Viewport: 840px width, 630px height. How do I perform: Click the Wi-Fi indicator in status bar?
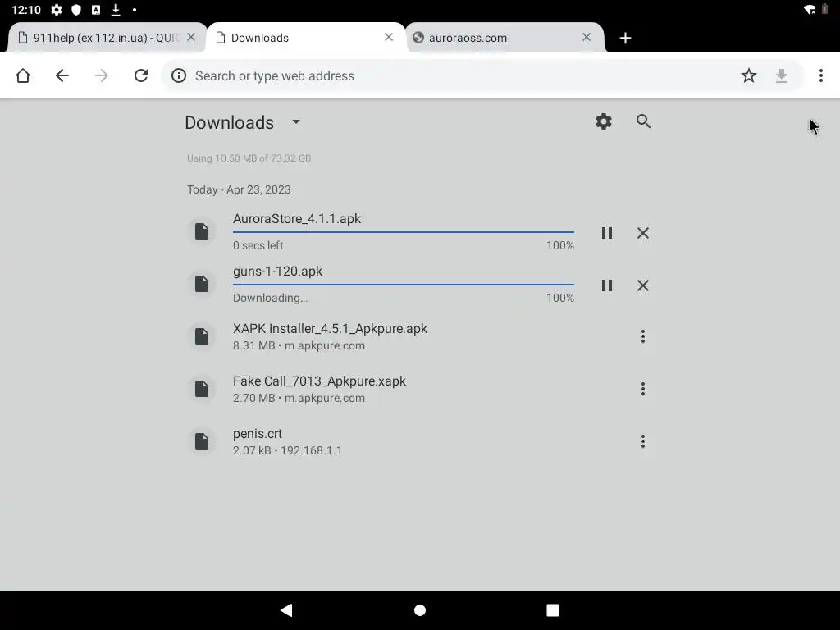[x=810, y=10]
